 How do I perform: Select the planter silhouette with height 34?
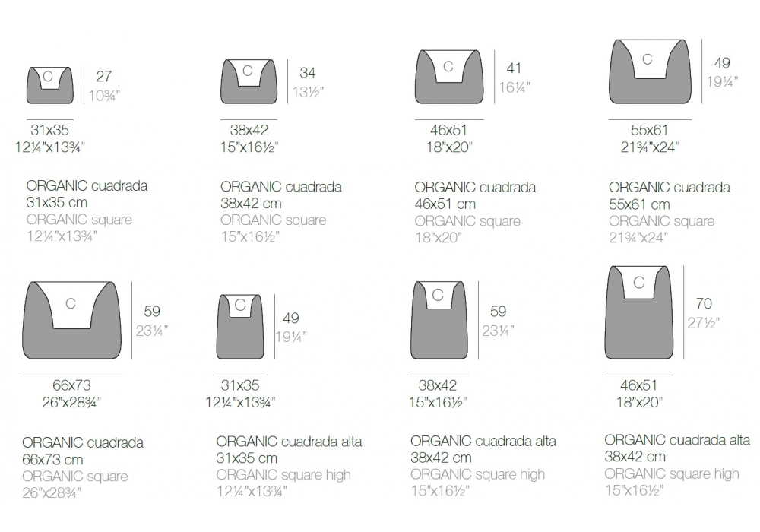(x=249, y=81)
